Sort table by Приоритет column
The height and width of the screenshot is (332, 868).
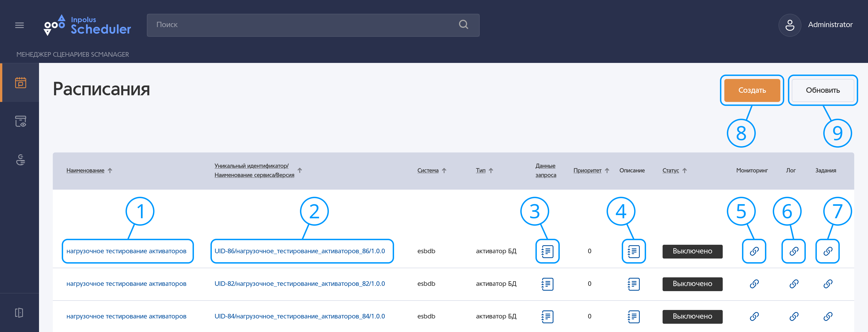pos(587,171)
